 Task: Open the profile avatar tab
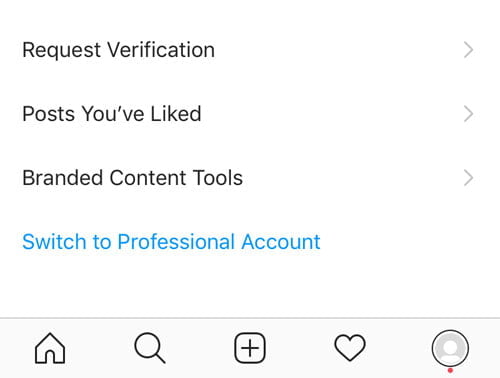click(450, 348)
